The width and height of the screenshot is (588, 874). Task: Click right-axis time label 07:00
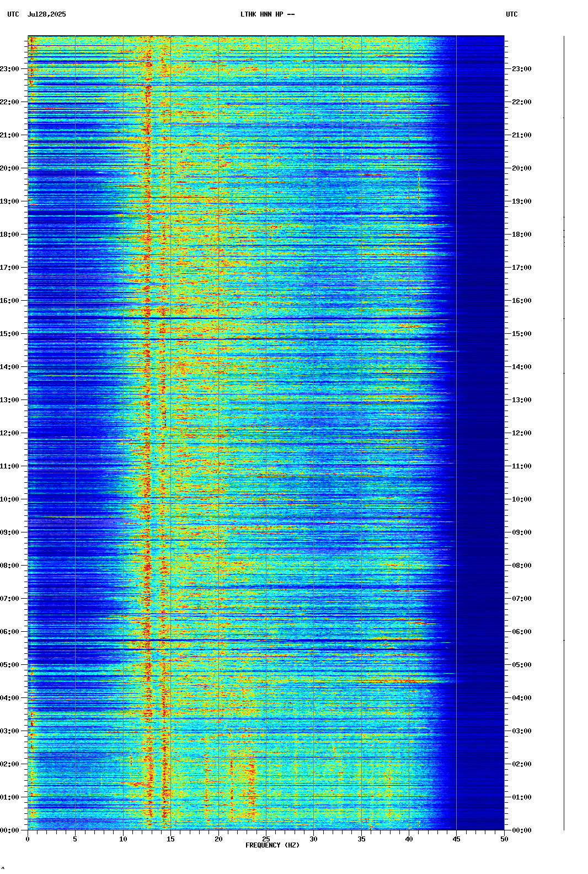pyautogui.click(x=522, y=599)
